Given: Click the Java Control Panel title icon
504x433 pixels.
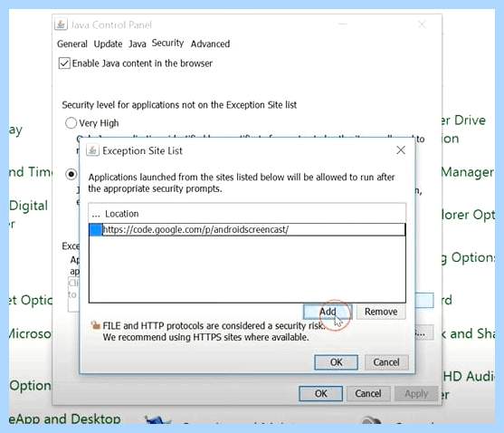Looking at the screenshot, I should click(x=61, y=24).
